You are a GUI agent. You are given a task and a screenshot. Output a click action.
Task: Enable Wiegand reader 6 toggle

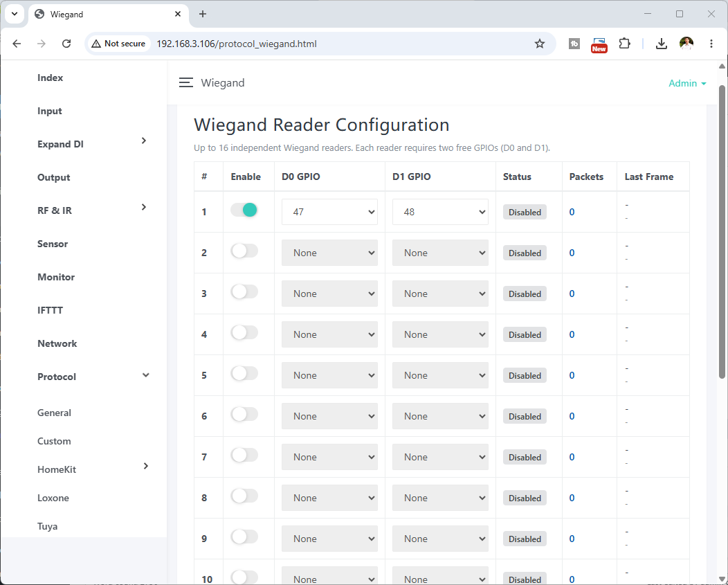pos(244,415)
